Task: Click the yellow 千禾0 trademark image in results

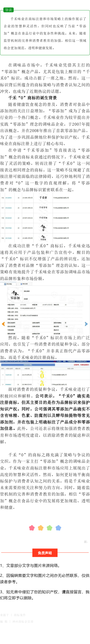Action: pyautogui.click(x=42, y=375)
